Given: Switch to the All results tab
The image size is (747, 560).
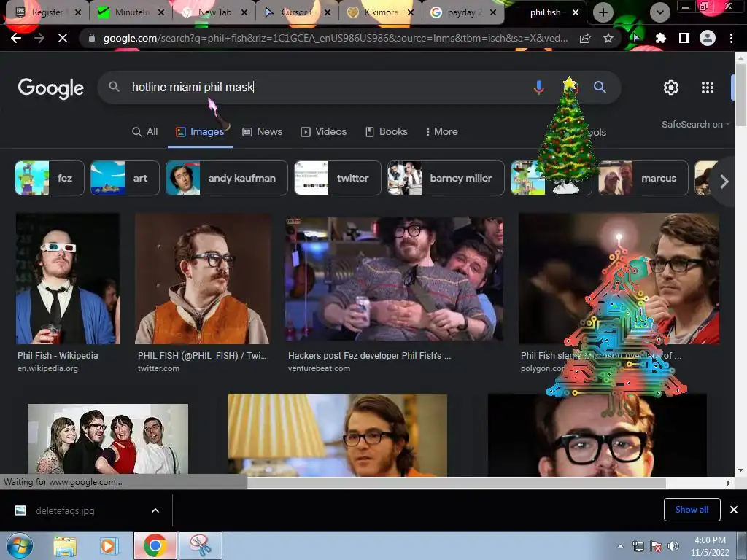Looking at the screenshot, I should click(145, 132).
